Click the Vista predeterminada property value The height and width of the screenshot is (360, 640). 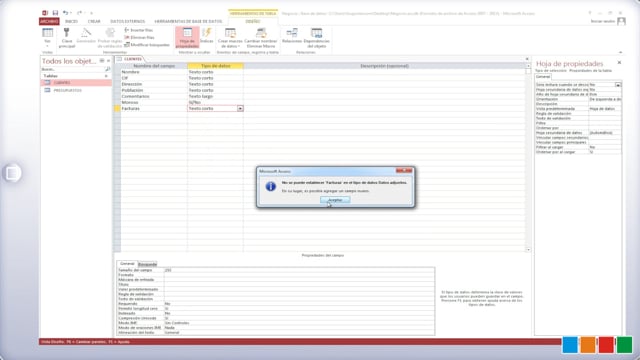605,109
